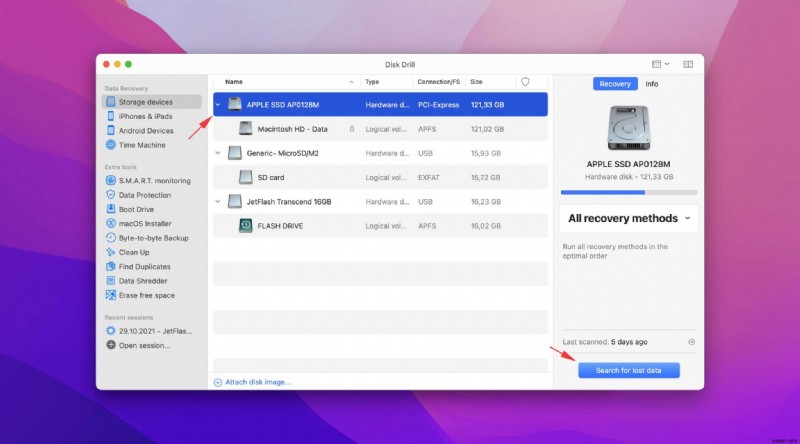Collapse the Generic- MicroSD/M2 row
Screen dimensions: 800x444
click(218, 153)
